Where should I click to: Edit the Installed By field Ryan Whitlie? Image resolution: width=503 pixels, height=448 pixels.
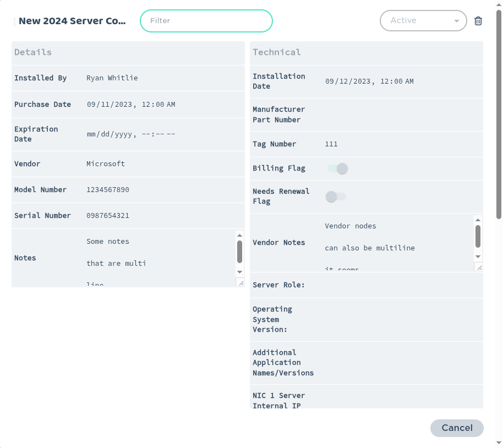coord(164,78)
